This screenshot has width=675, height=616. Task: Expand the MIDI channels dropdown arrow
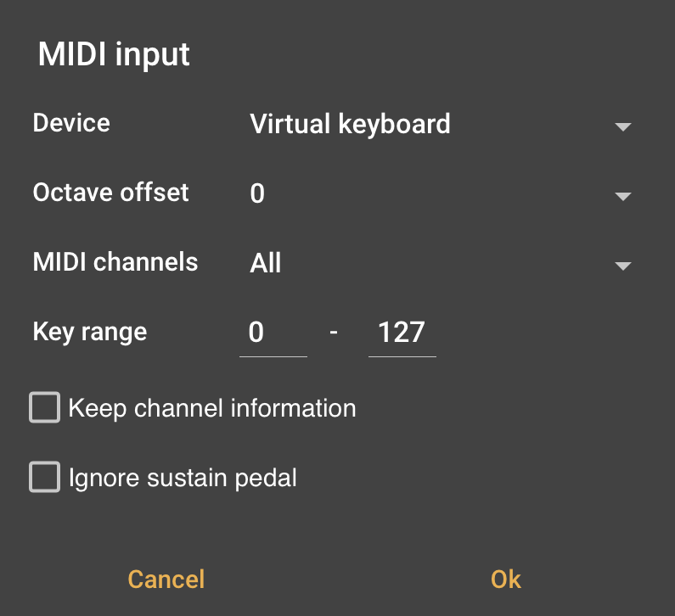pos(622,266)
